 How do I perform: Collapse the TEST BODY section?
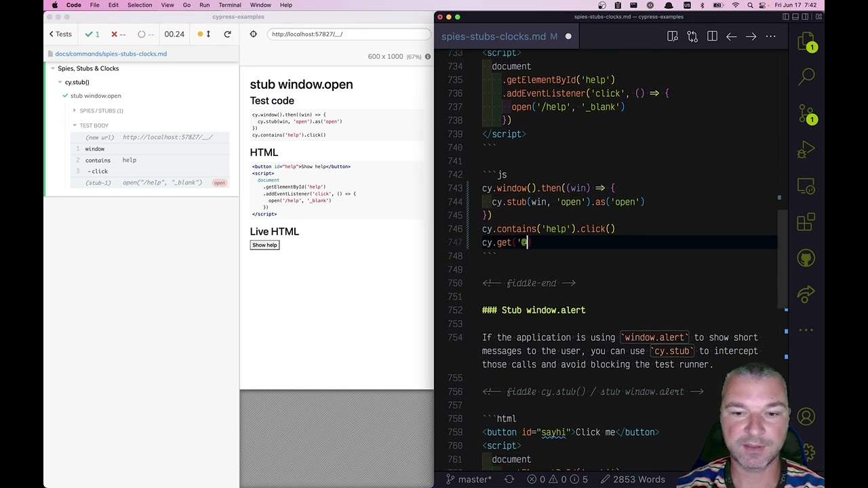coord(94,125)
